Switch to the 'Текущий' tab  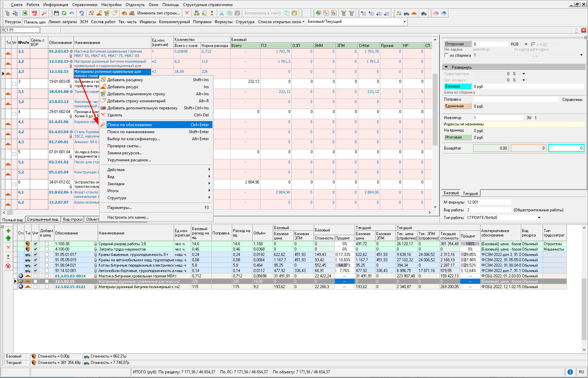point(470,194)
